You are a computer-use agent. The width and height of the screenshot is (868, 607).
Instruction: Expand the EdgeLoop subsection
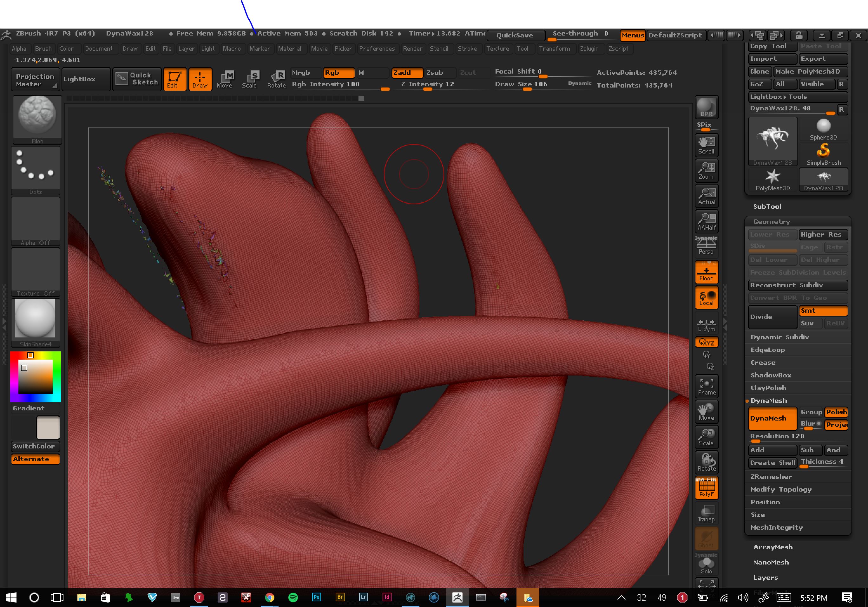[x=768, y=350]
